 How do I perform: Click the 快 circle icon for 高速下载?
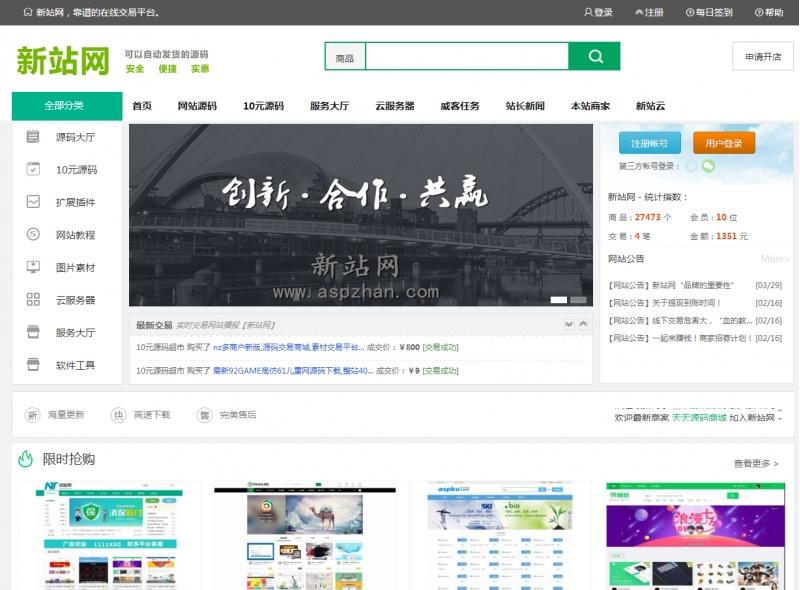coord(118,415)
